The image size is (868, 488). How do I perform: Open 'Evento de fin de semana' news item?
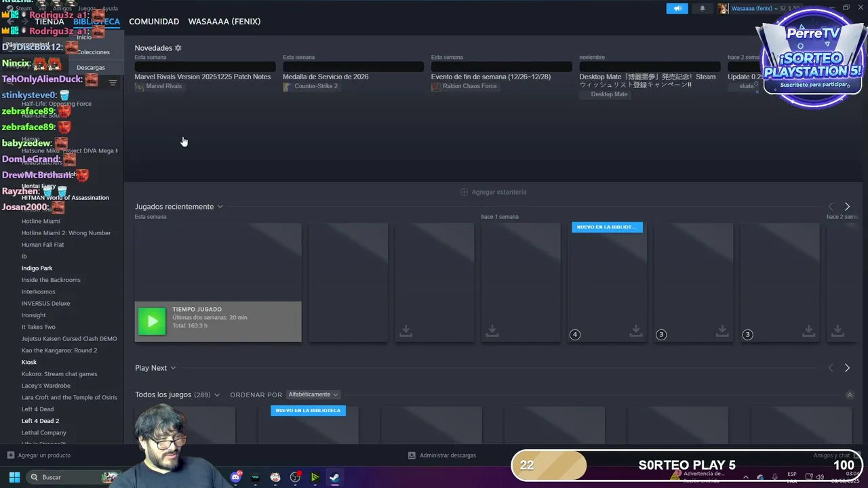pos(491,77)
